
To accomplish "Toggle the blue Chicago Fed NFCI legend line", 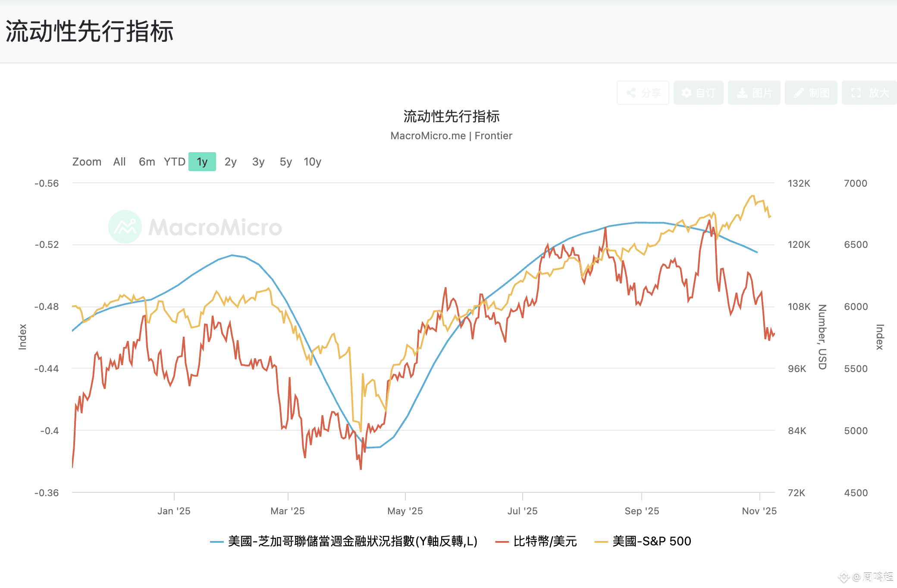I will 352,541.
